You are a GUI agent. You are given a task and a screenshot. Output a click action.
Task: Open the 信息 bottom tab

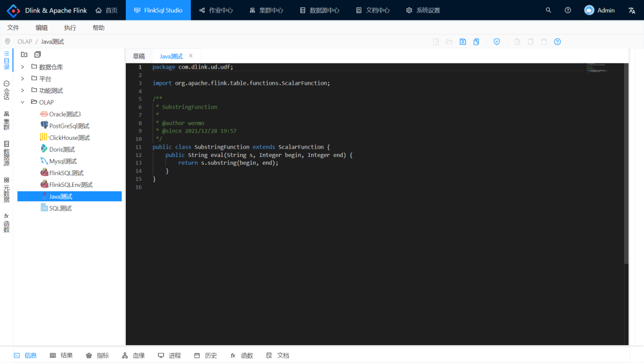coord(26,356)
